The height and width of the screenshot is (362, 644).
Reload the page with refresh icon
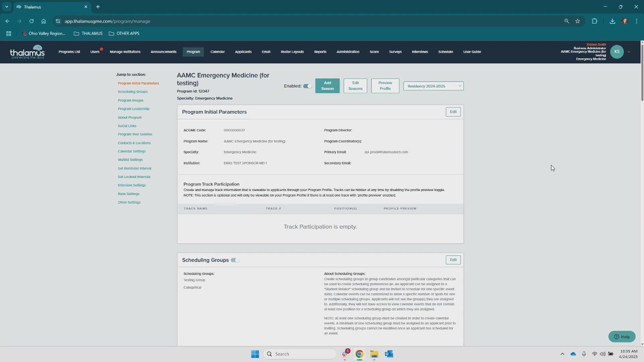click(x=31, y=21)
